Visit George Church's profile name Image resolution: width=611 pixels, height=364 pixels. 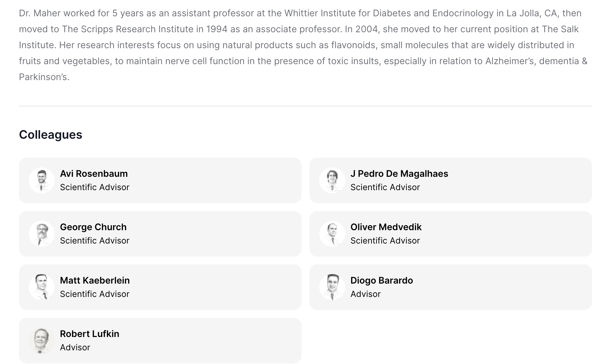tap(93, 227)
